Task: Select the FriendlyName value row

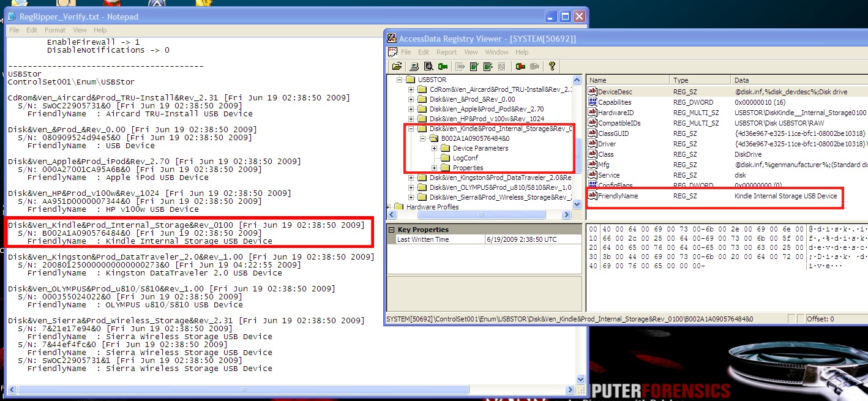Action: [727, 196]
